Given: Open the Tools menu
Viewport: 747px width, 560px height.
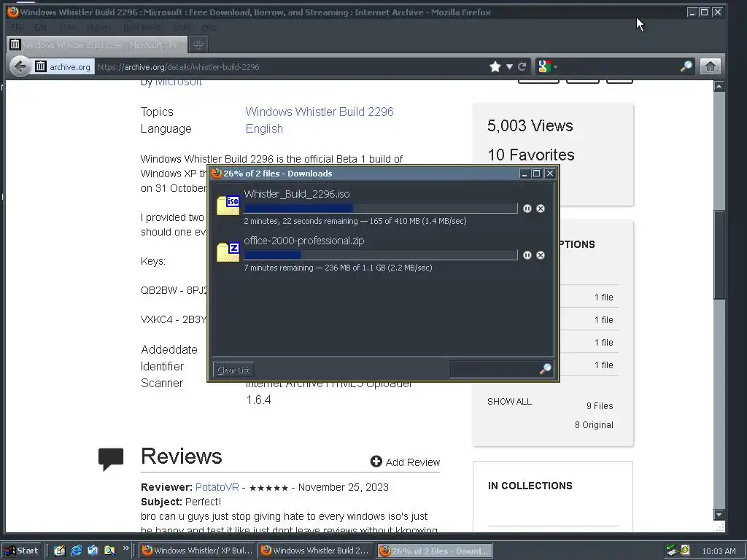Looking at the screenshot, I should [x=181, y=27].
